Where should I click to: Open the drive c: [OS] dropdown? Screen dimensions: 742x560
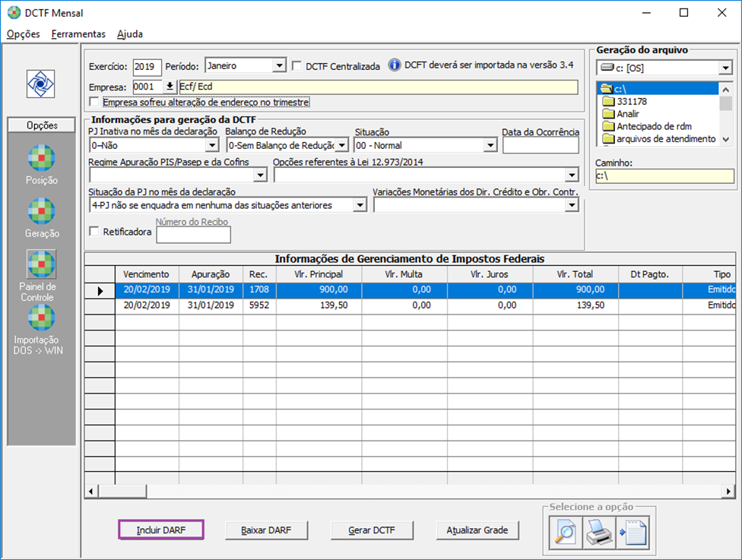click(725, 68)
